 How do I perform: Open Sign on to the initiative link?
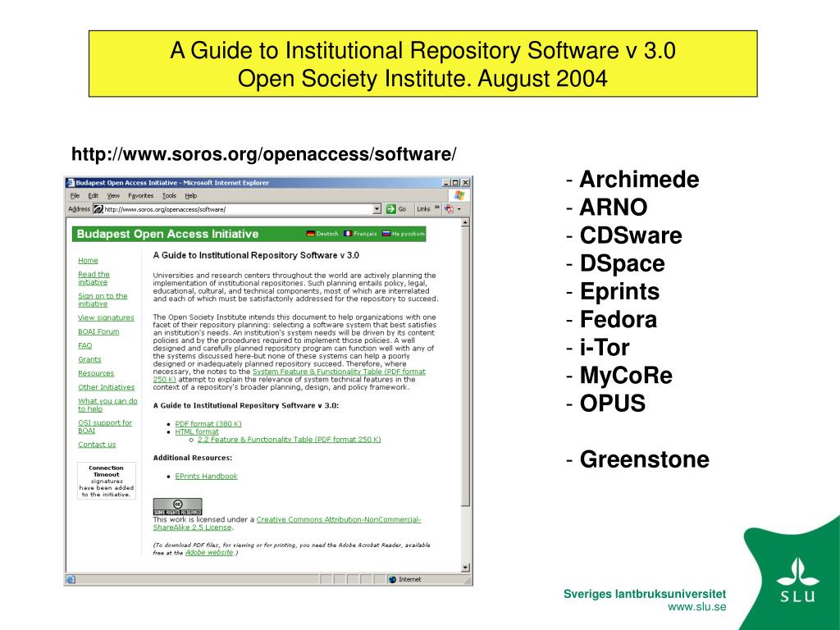[103, 300]
